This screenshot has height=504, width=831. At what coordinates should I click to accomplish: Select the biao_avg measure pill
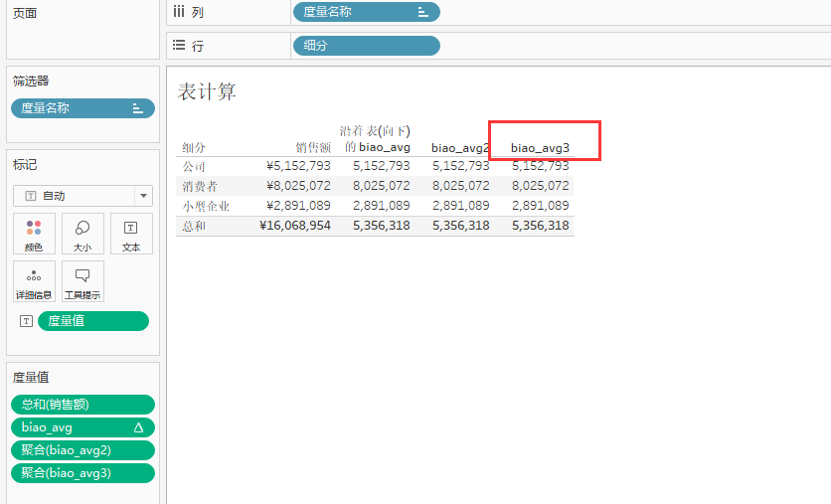(83, 427)
